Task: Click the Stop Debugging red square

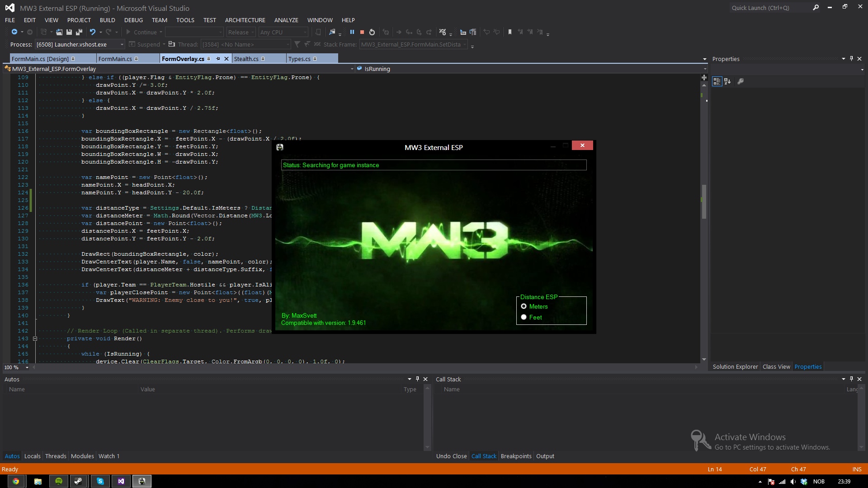Action: (362, 32)
